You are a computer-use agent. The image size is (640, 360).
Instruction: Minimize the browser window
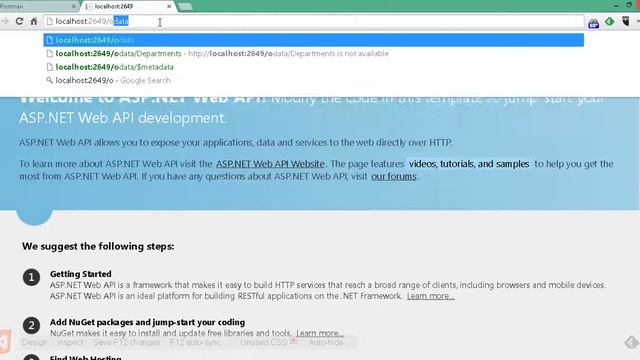pos(616,5)
